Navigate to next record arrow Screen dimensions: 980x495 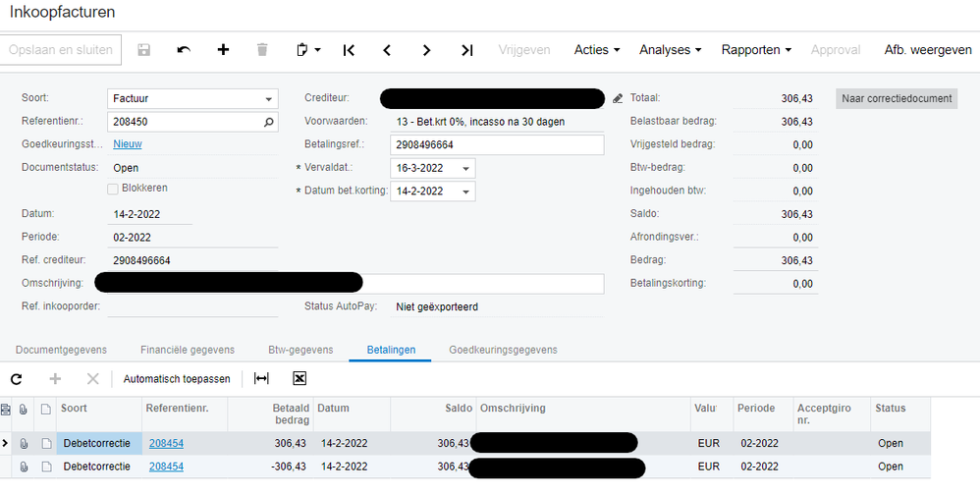click(x=426, y=50)
